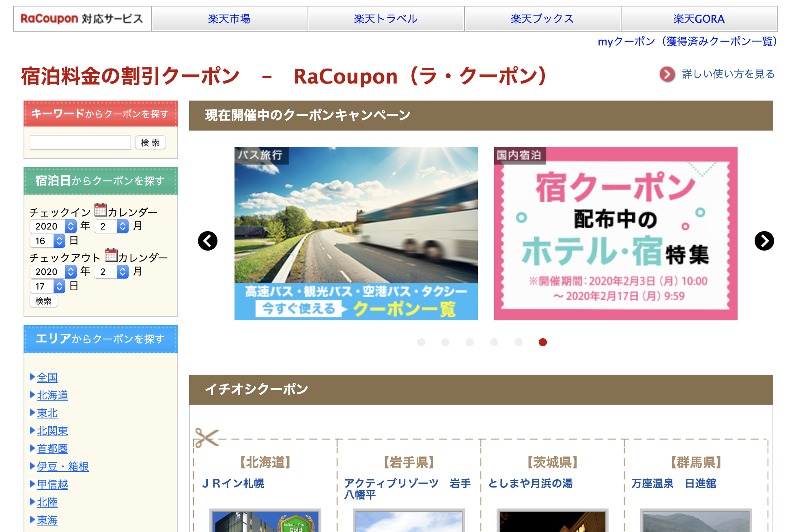
Task: Select the second carousel dot
Action: [445, 342]
